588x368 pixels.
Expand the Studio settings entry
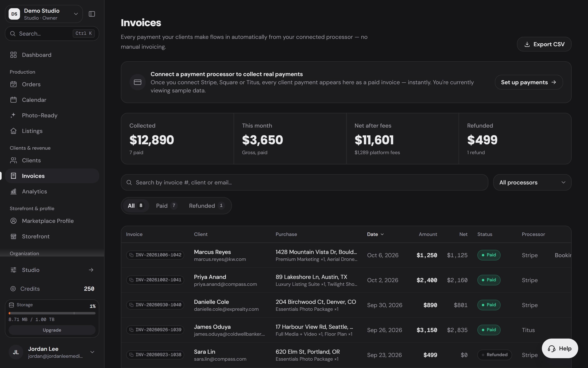click(x=52, y=270)
